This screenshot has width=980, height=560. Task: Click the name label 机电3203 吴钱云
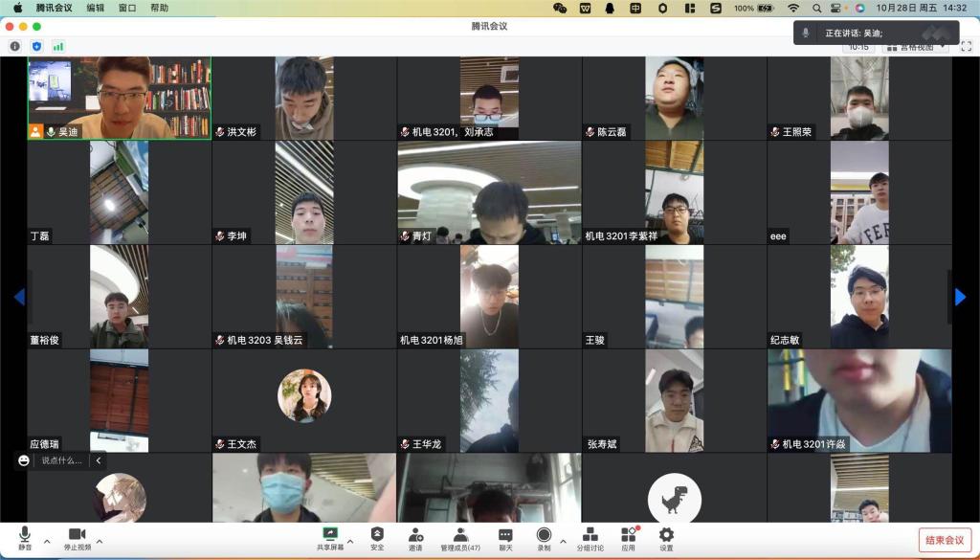[x=265, y=341]
